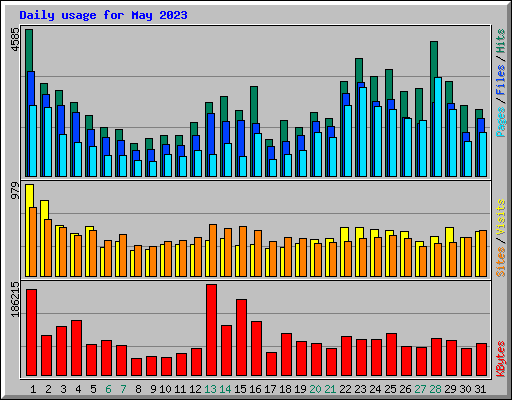Screen dimensions: 512x400
Task: Click the orange Sites bar for day 1
Action: tap(33, 242)
